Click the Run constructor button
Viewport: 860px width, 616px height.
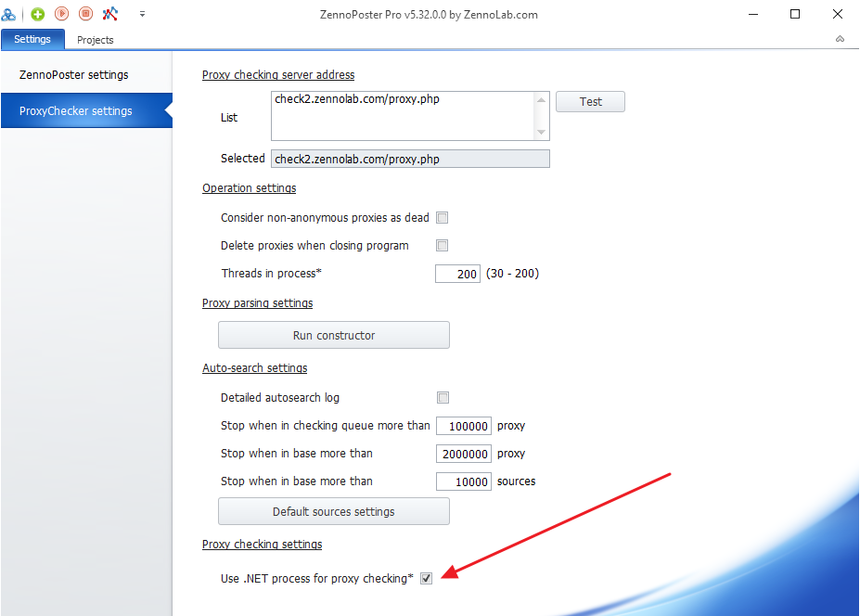click(334, 335)
